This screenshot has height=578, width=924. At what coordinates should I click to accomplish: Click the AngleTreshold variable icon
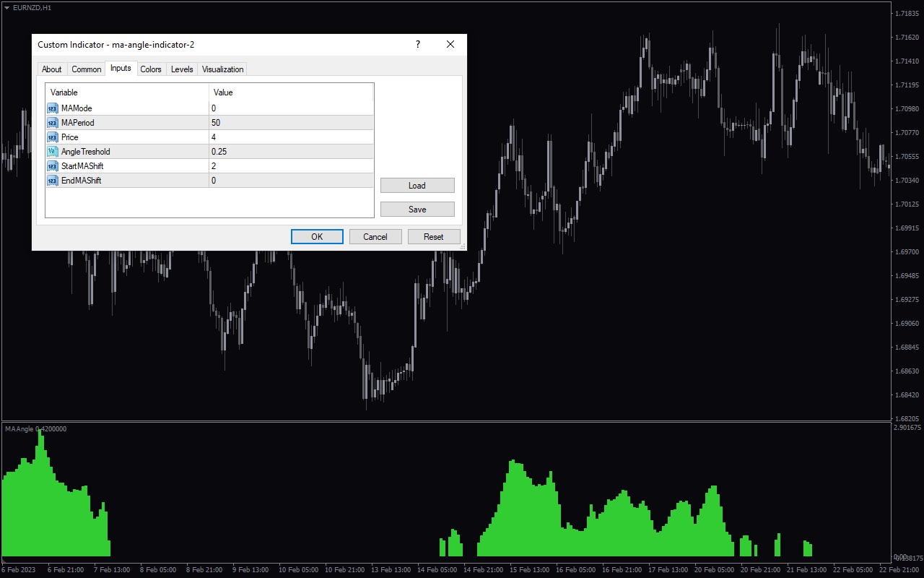[53, 152]
